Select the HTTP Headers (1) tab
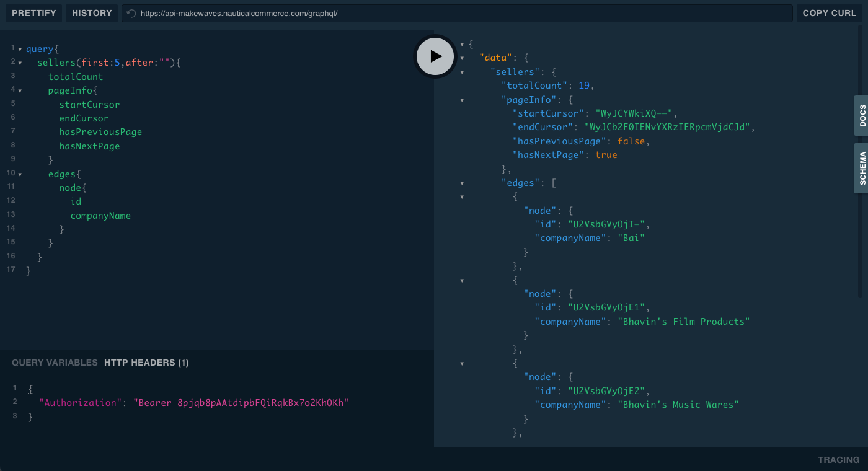The width and height of the screenshot is (868, 471). coord(146,363)
